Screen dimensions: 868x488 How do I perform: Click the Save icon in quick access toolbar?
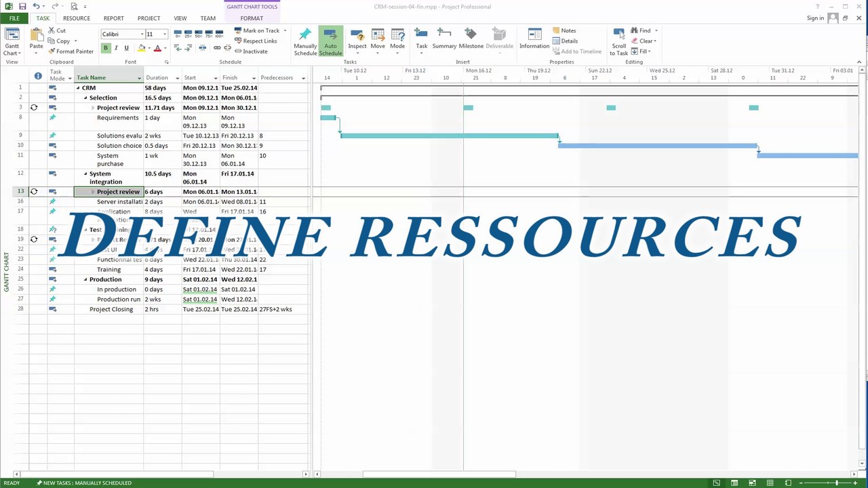click(x=22, y=7)
